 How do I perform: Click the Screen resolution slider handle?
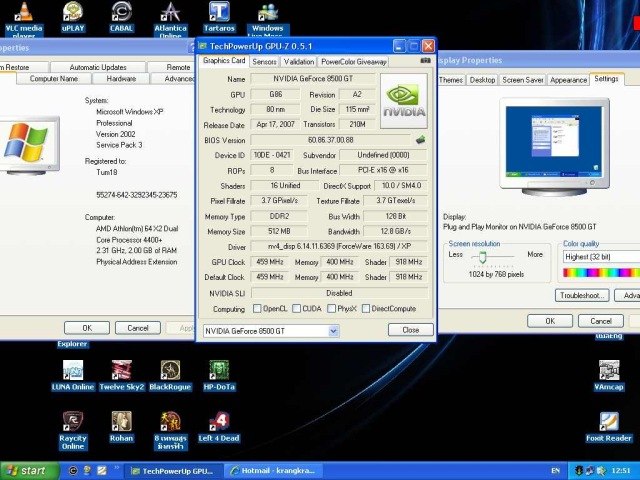point(482,257)
